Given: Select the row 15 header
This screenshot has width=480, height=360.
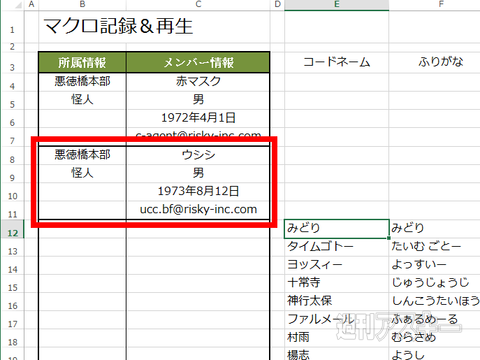Looking at the screenshot, I should (x=12, y=284).
